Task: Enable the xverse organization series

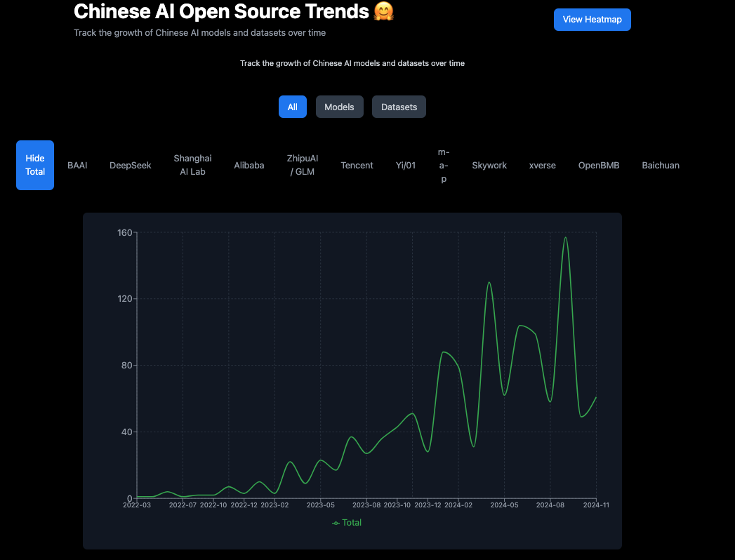Action: [x=543, y=166]
